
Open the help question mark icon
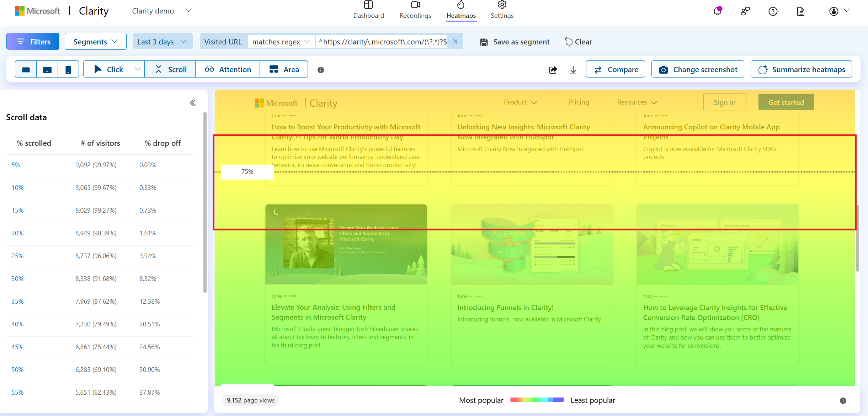(x=773, y=11)
